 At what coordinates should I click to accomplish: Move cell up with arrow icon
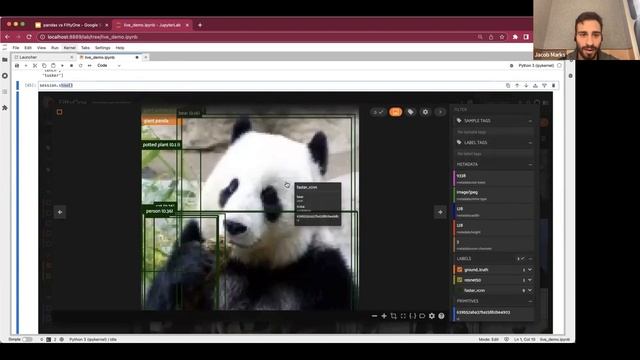(x=517, y=85)
